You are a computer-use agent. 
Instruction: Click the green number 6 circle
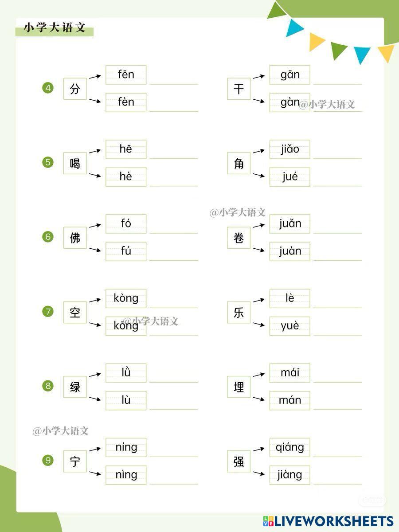point(48,237)
